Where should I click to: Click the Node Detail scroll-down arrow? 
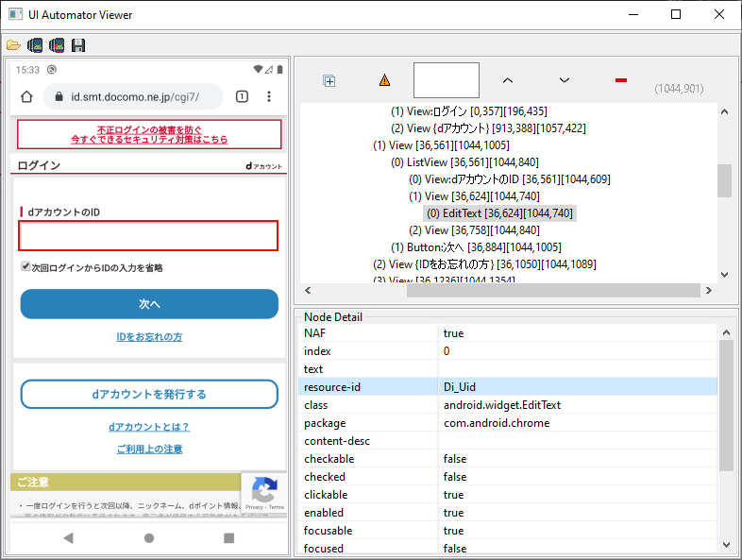pyautogui.click(x=726, y=545)
